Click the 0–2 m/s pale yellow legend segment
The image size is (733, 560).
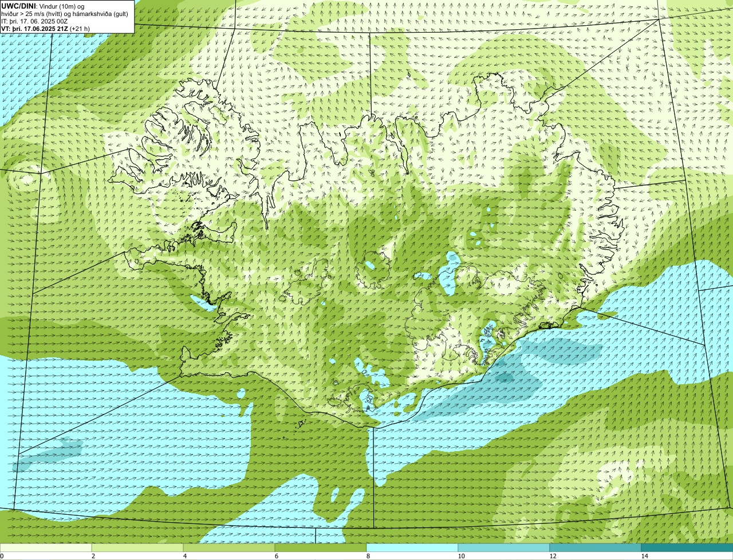click(46, 547)
